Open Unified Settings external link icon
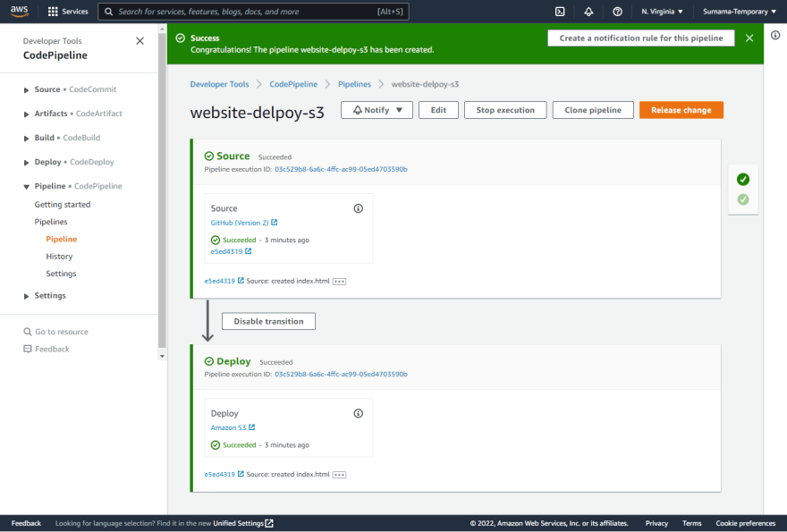Image resolution: width=787 pixels, height=532 pixels. [x=269, y=523]
